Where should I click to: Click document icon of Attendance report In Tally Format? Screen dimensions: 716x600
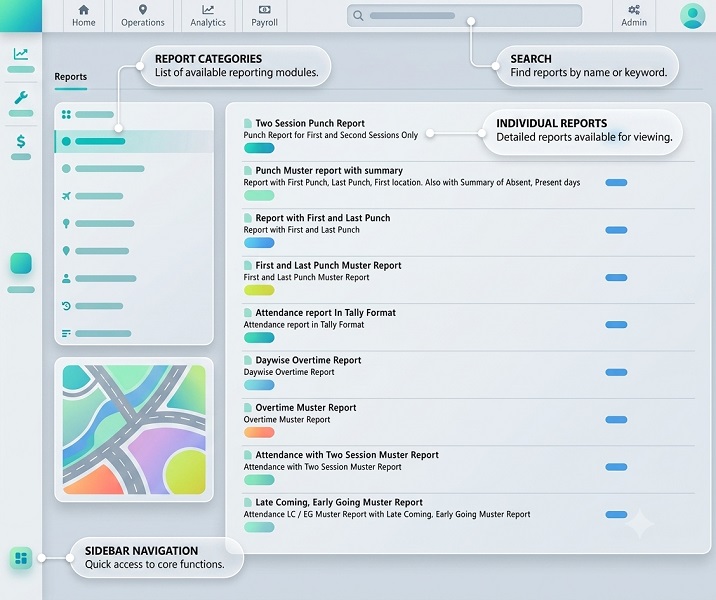click(248, 313)
